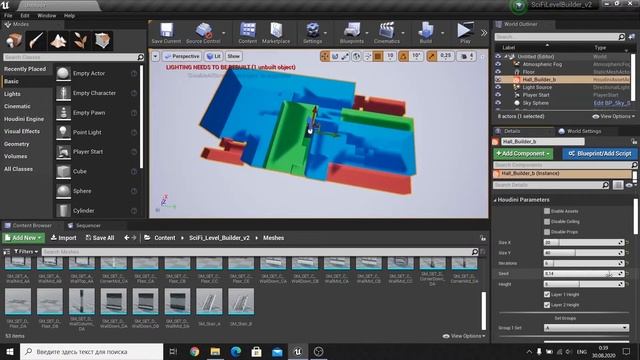Open the Content toolbar icon
The height and width of the screenshot is (360, 640).
pos(248,33)
